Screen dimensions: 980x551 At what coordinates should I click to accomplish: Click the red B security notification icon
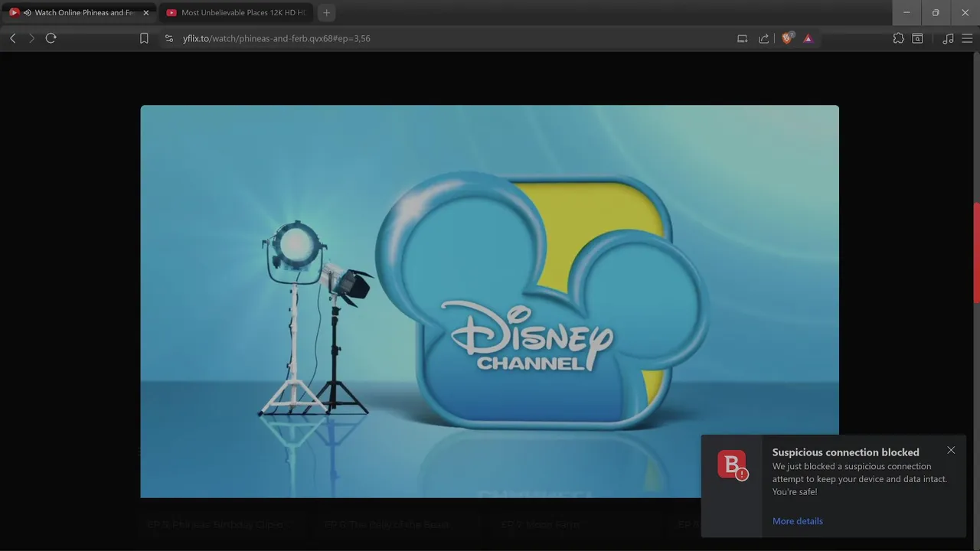733,465
